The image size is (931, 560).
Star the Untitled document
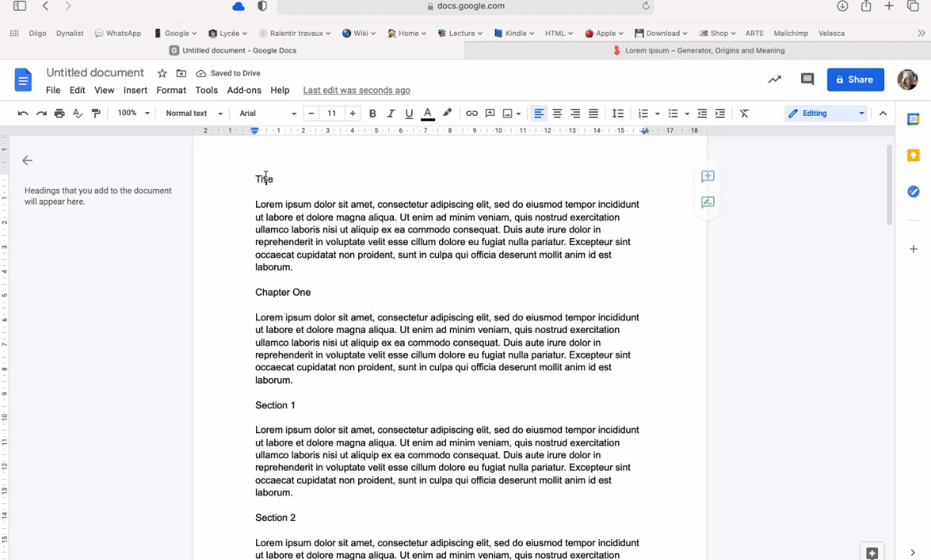(162, 73)
